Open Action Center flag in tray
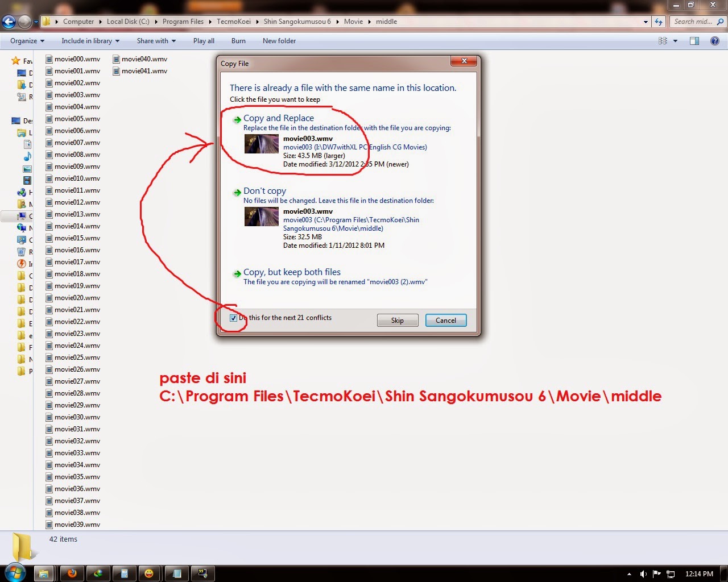 click(x=657, y=574)
